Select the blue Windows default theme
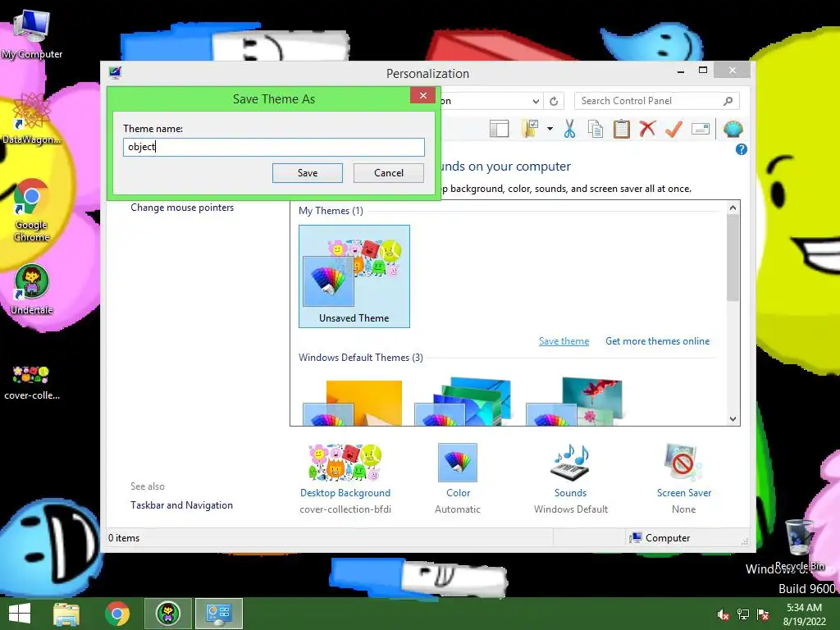 point(463,402)
